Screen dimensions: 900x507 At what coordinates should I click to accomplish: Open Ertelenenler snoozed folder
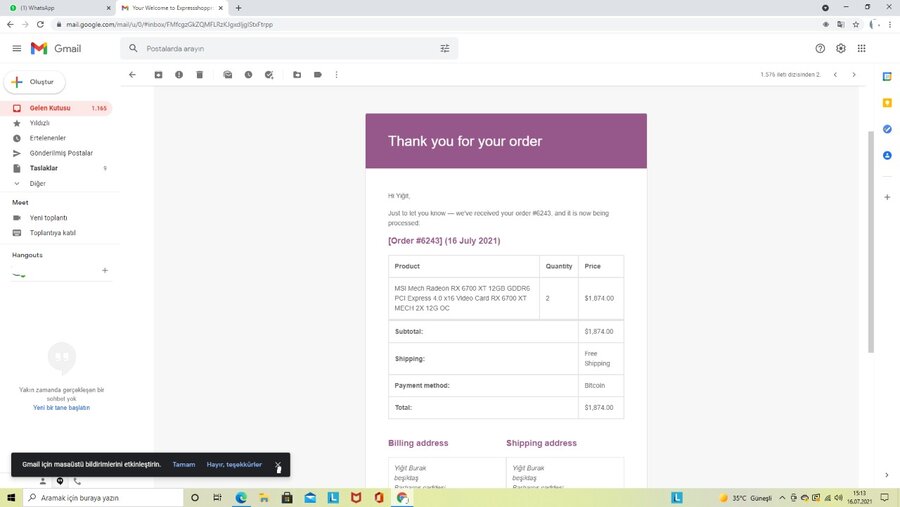tap(56, 138)
